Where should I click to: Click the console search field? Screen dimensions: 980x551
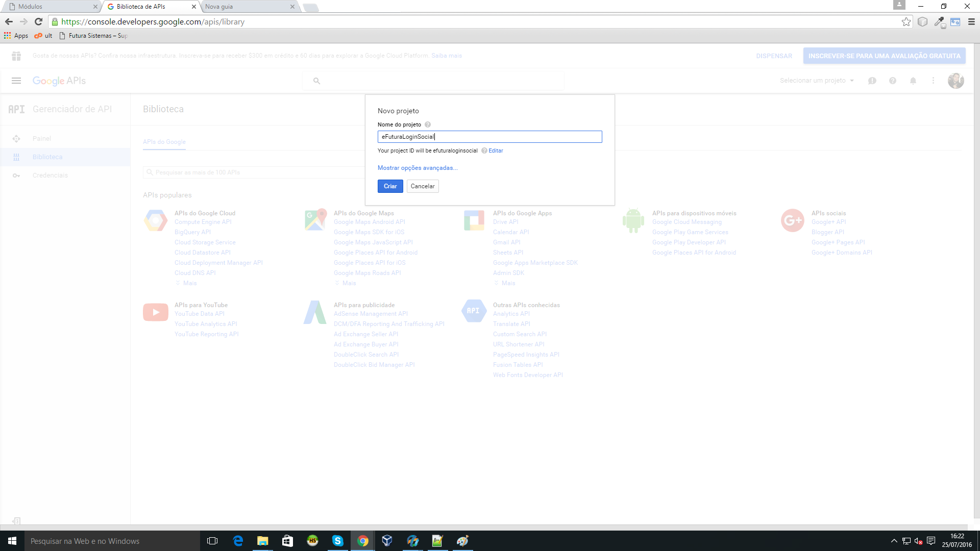pos(434,81)
